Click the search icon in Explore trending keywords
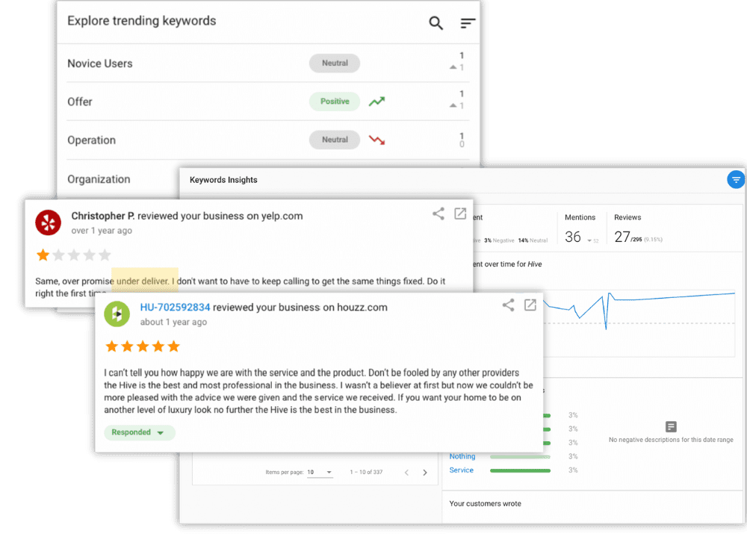Viewport: 747px width, 560px height. [x=436, y=23]
